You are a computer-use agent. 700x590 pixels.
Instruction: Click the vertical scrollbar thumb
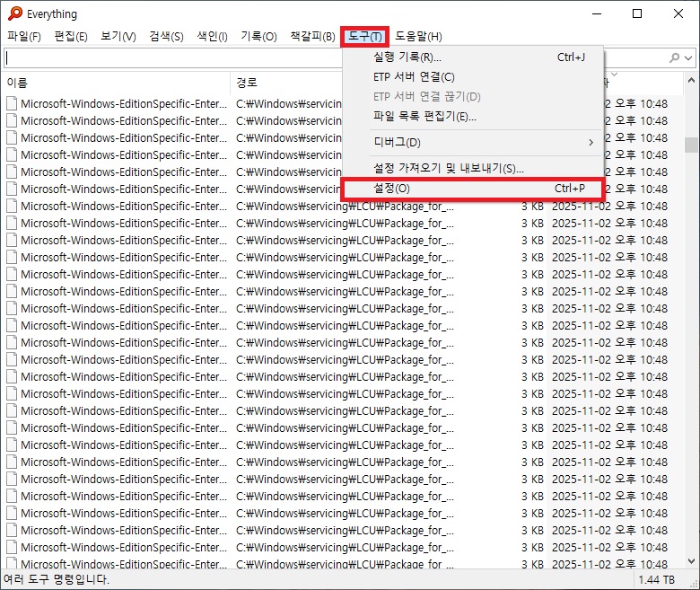coord(691,145)
